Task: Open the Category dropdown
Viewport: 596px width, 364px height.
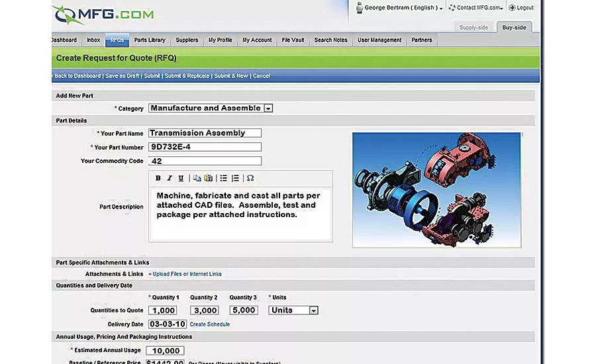Action: pyautogui.click(x=268, y=109)
